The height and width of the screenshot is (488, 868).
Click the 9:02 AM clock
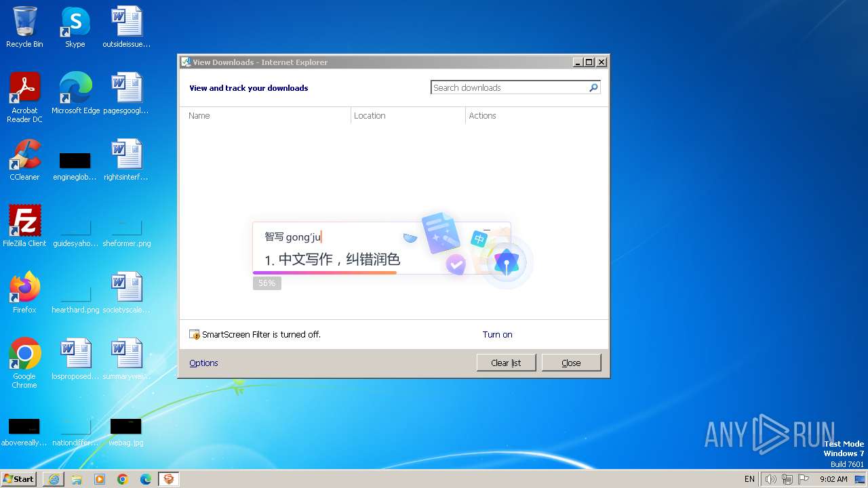coord(833,479)
